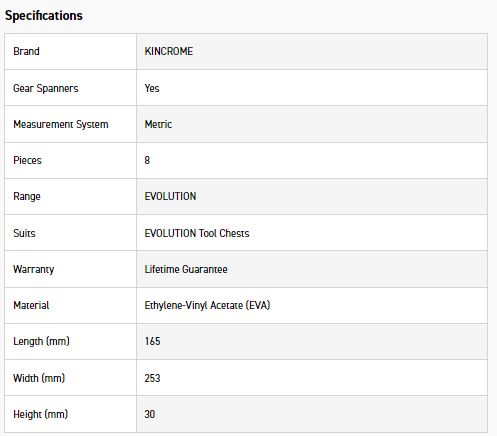Click the EVOLUTION range value
Screen dimensions: 497x436
pos(170,196)
